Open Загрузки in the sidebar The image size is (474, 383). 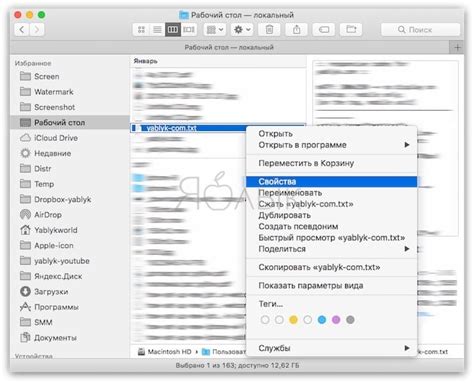70,291
